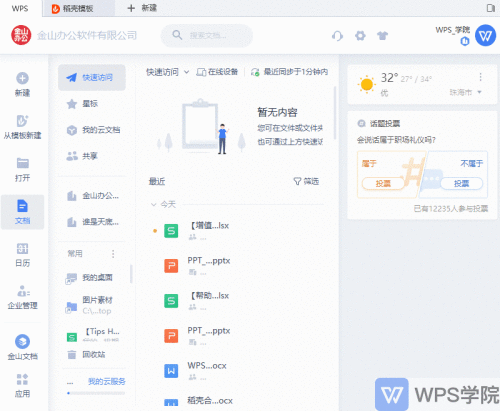
Task: Open the 迪显天底... team entry
Action: (x=93, y=222)
